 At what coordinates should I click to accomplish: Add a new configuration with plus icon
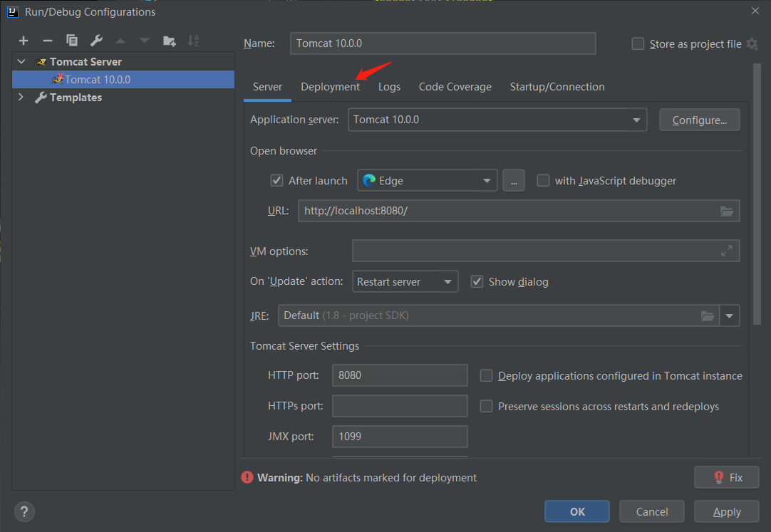point(23,41)
